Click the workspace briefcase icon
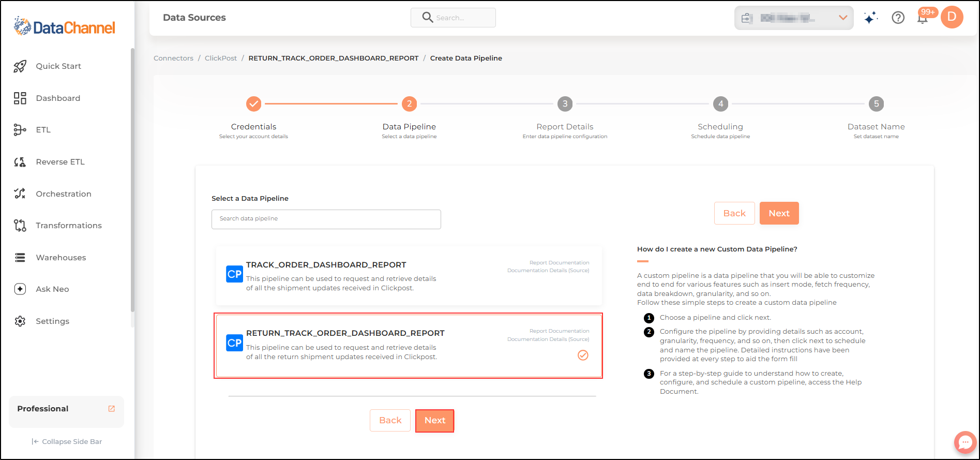The height and width of the screenshot is (460, 980). click(746, 18)
